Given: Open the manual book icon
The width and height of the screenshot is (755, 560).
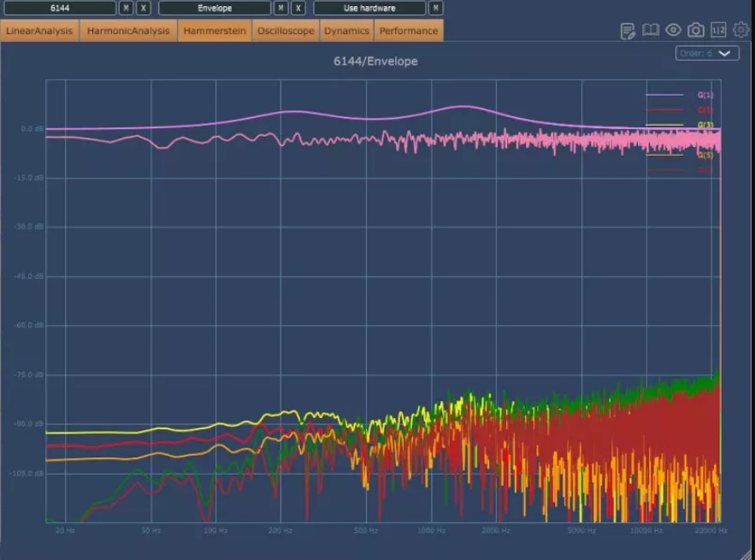Looking at the screenshot, I should click(x=651, y=31).
